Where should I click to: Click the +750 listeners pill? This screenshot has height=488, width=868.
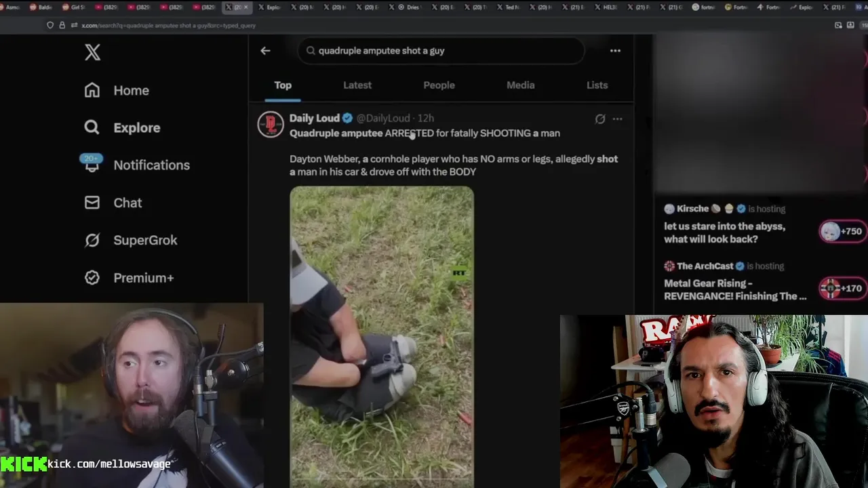842,231
